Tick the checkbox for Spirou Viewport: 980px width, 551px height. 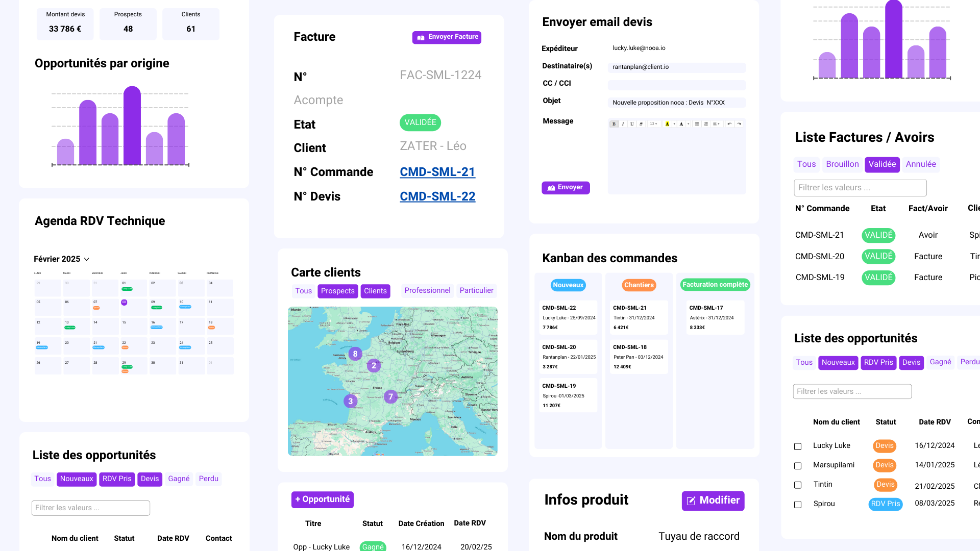tap(798, 505)
